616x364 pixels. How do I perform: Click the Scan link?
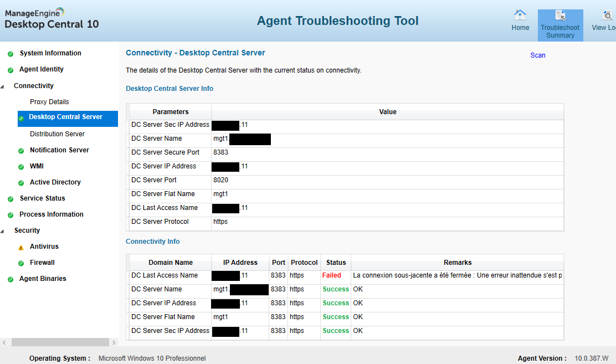pyautogui.click(x=538, y=55)
